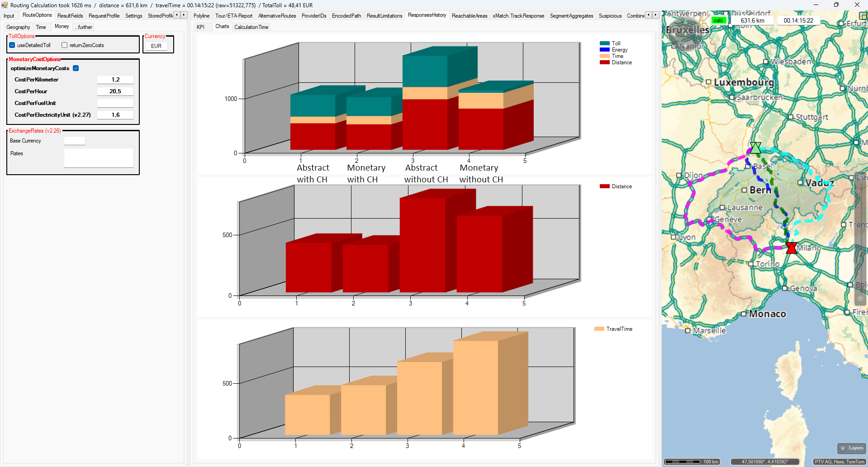The image size is (868, 467).
Task: Click the green start waypoint marker near Basel
Action: point(755,148)
